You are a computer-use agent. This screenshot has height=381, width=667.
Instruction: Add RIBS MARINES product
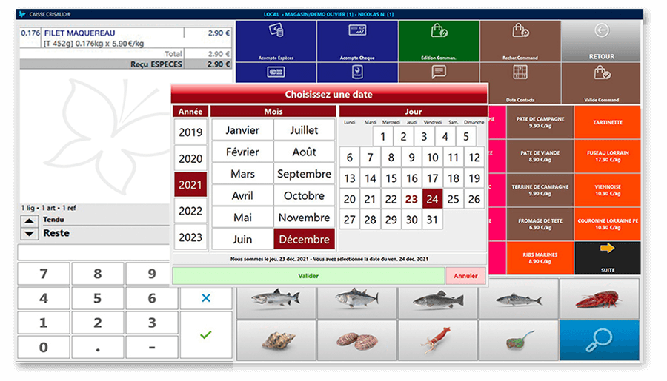(540, 258)
